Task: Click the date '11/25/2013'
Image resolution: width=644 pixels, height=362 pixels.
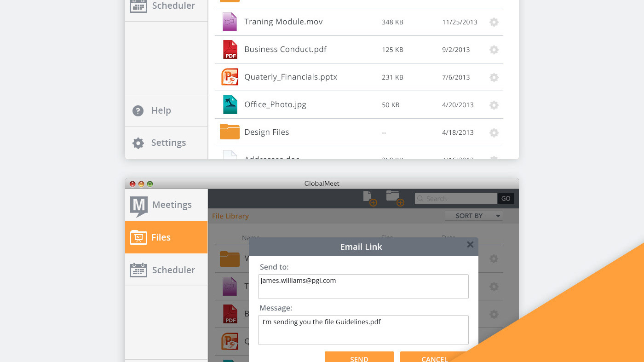Action: tap(460, 22)
